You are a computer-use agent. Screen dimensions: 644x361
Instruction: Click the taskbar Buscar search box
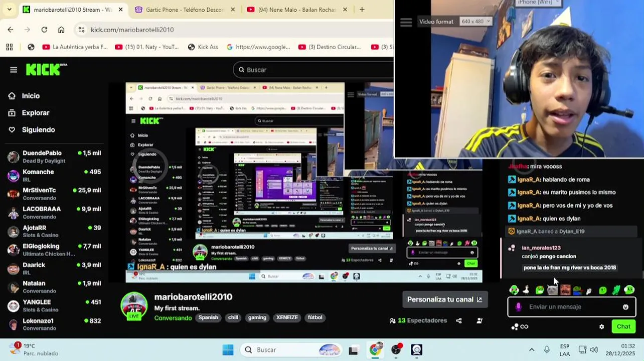click(291, 350)
